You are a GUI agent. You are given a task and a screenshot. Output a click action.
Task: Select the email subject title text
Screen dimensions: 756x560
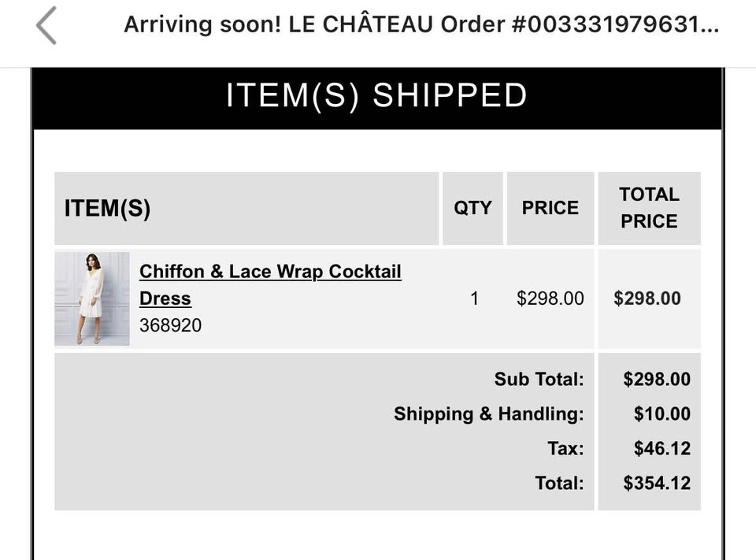pyautogui.click(x=421, y=24)
